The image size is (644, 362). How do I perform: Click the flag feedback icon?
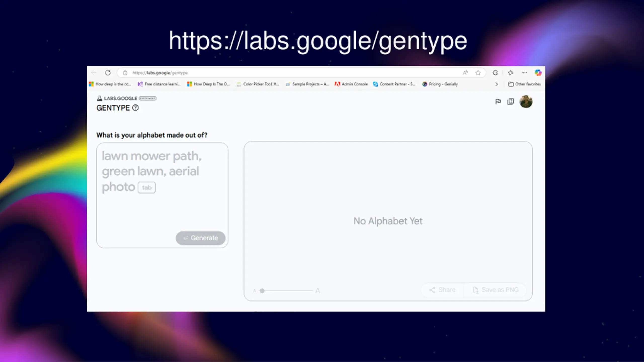coord(498,102)
